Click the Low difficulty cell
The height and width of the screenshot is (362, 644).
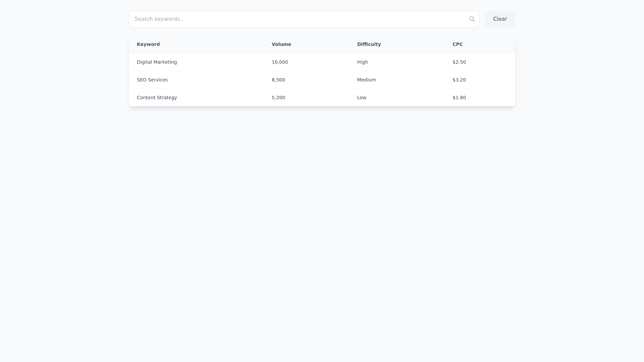362,98
